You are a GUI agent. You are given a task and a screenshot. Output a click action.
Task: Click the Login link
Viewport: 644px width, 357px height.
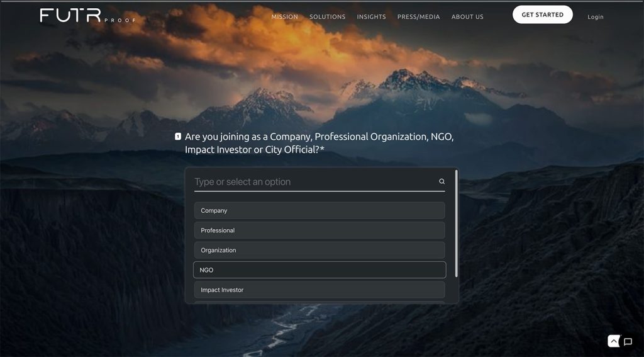pyautogui.click(x=595, y=17)
